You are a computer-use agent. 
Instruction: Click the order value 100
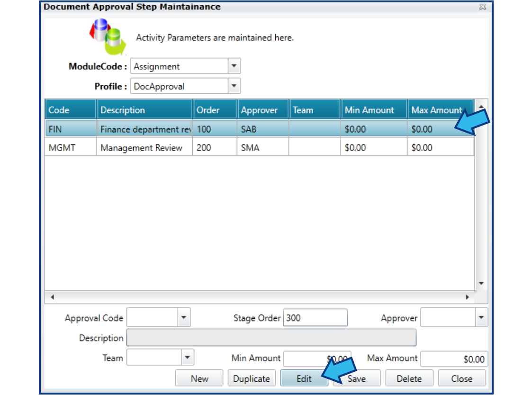click(215, 129)
